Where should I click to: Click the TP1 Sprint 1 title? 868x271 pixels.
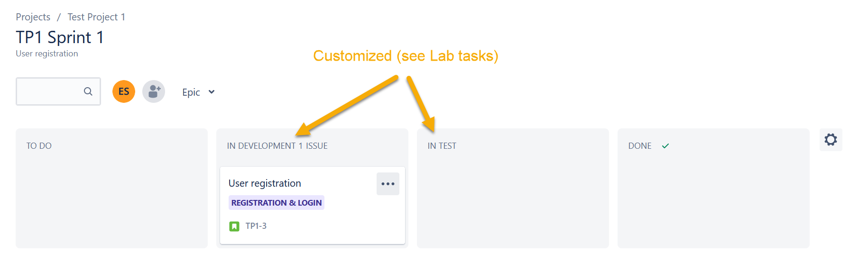pyautogui.click(x=60, y=37)
